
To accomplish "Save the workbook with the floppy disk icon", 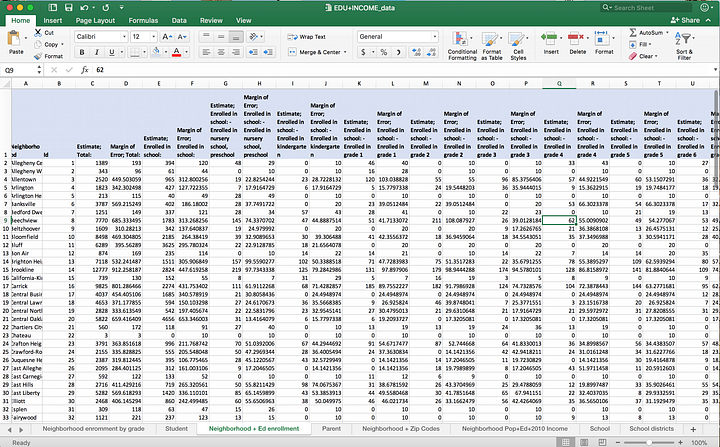I will pos(68,8).
